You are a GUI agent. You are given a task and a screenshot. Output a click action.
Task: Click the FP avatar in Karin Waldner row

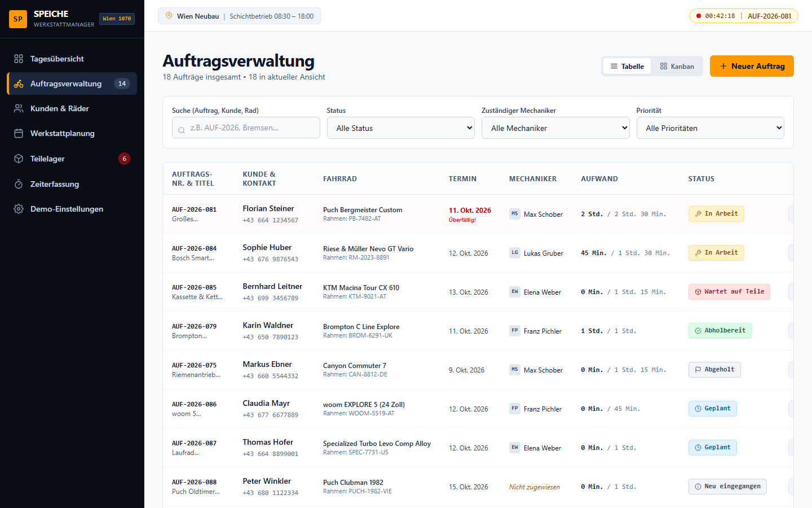click(515, 331)
